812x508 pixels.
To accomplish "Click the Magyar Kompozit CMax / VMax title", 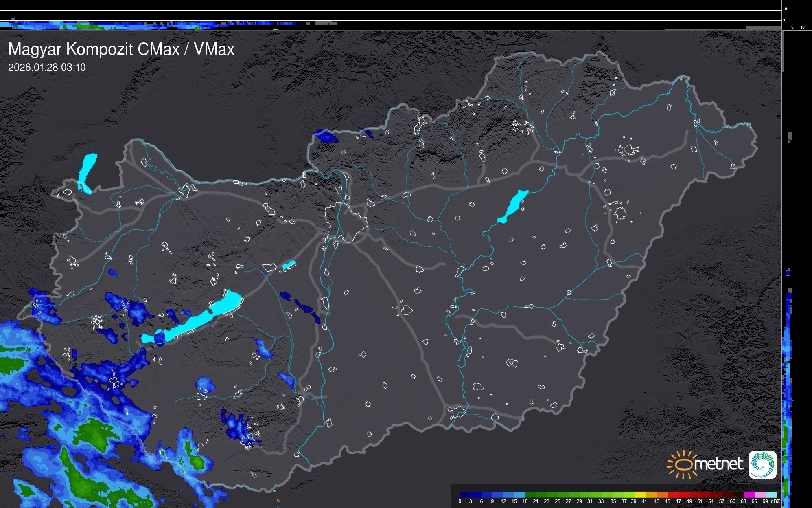I will click(121, 49).
